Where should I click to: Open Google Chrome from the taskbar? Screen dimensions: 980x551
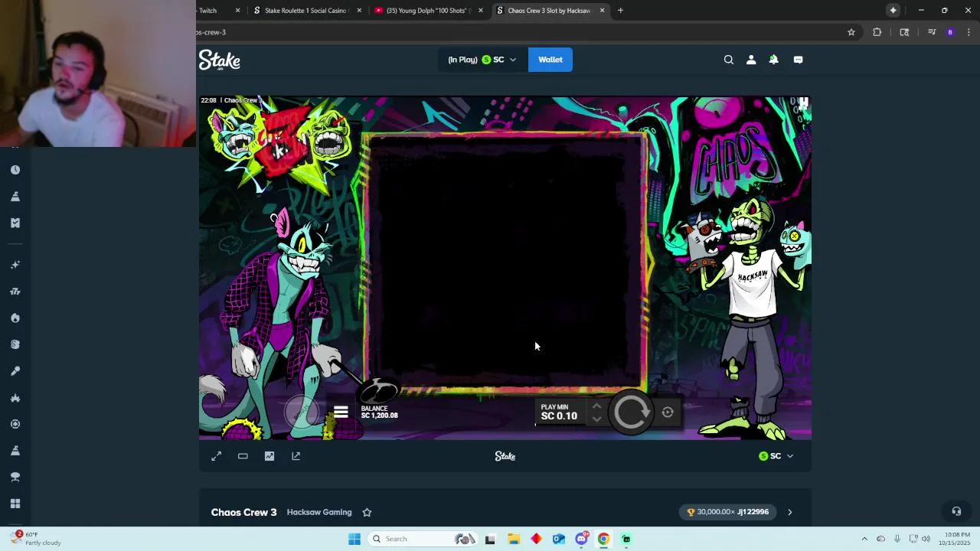click(x=603, y=539)
